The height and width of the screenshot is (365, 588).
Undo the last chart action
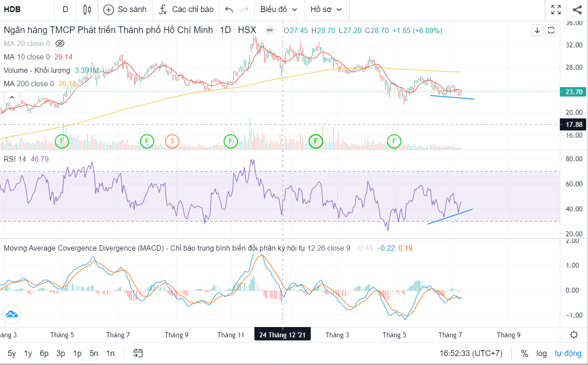pos(229,9)
